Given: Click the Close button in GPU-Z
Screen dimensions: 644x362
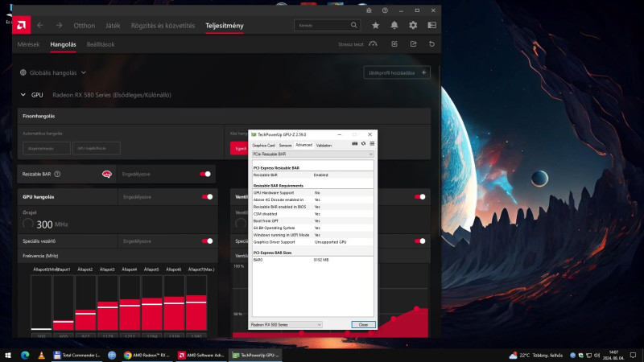Looking at the screenshot, I should tap(363, 325).
